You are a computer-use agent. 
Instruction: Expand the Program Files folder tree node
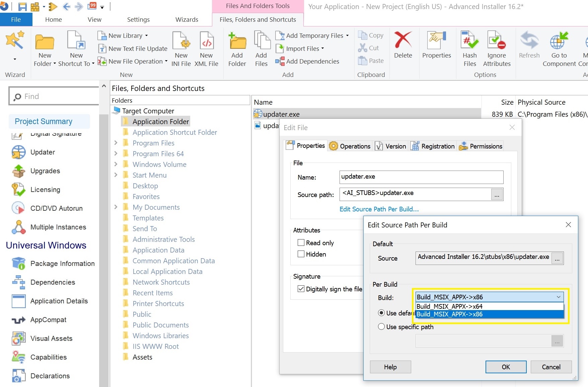(116, 143)
